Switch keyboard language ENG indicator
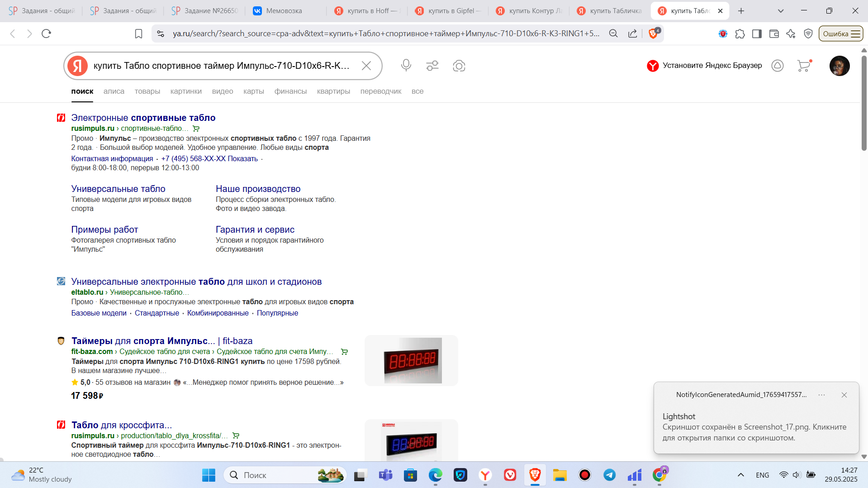This screenshot has height=488, width=868. pyautogui.click(x=762, y=475)
